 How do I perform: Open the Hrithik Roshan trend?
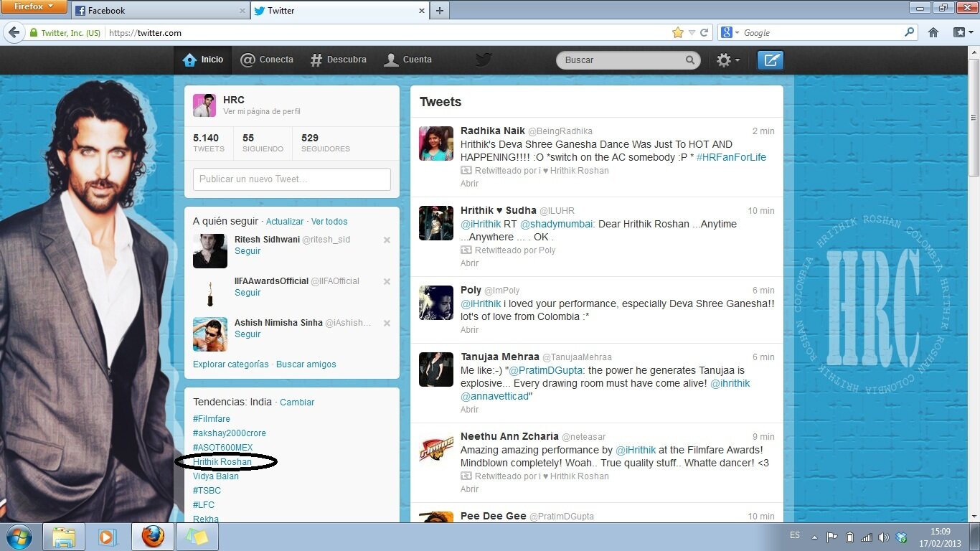tap(222, 462)
